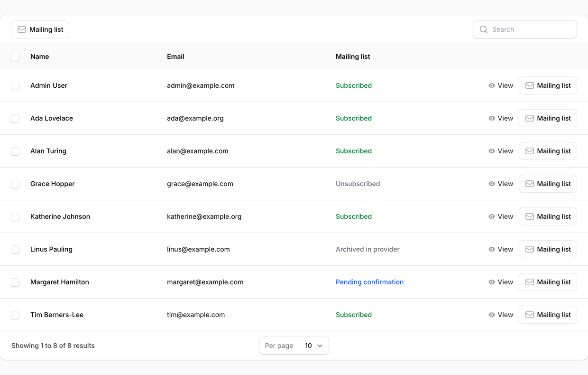Select the Linus Pauling row checkbox

[x=15, y=250]
